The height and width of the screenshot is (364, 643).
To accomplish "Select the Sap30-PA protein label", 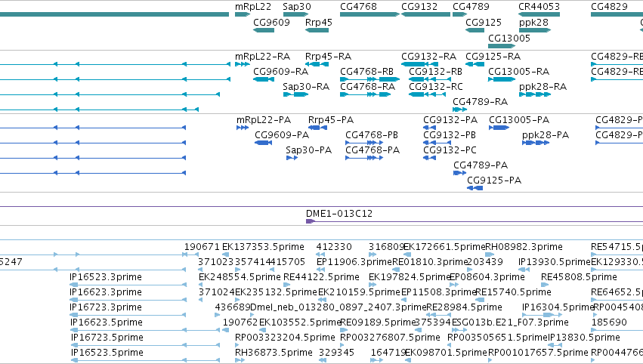I will click(x=309, y=150).
